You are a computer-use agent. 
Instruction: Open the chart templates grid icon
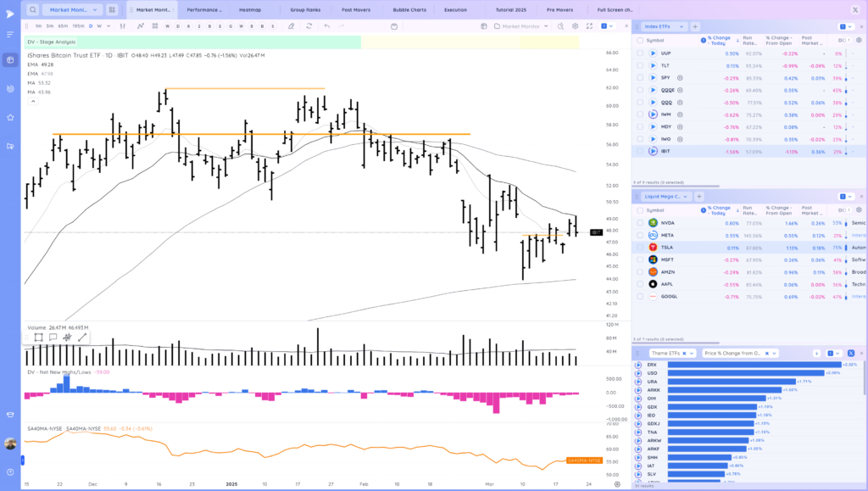155,26
